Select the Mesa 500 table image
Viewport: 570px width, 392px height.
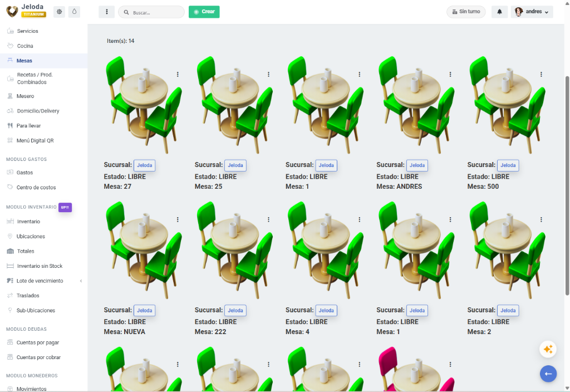(x=508, y=105)
